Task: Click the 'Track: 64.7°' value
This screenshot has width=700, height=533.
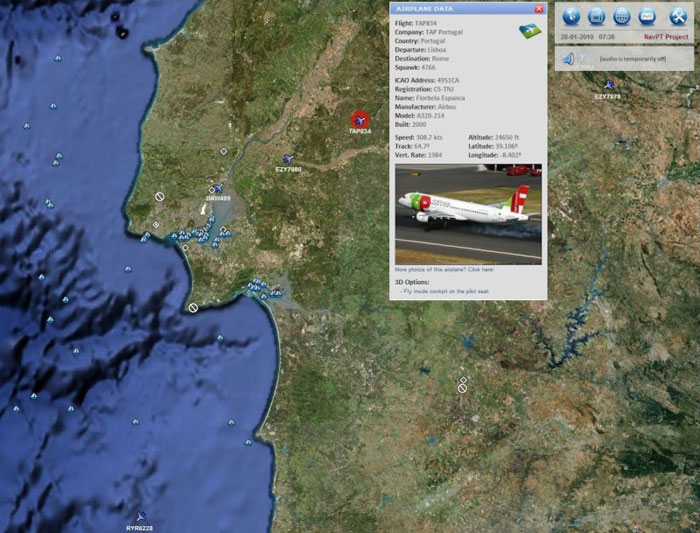Action: [x=412, y=146]
